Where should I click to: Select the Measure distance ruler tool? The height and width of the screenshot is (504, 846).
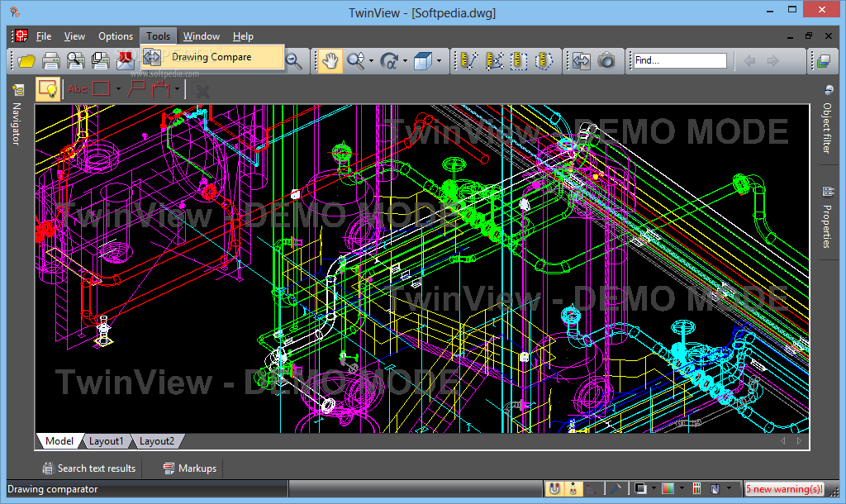click(469, 60)
